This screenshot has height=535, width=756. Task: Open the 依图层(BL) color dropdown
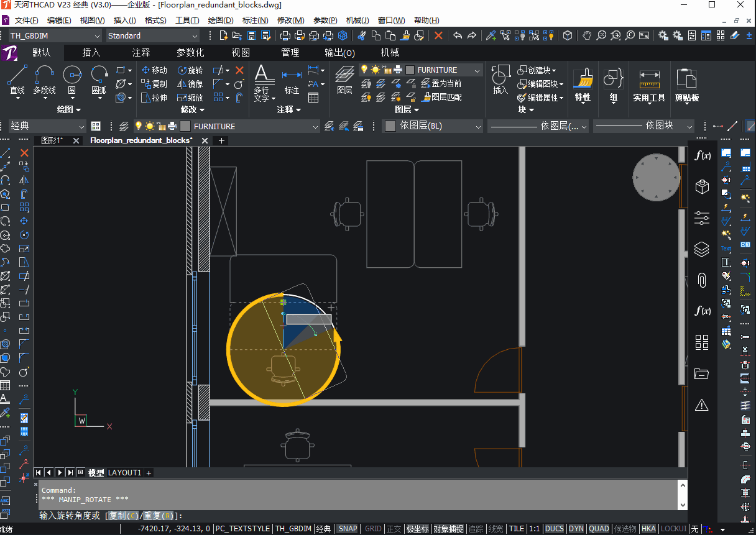433,126
